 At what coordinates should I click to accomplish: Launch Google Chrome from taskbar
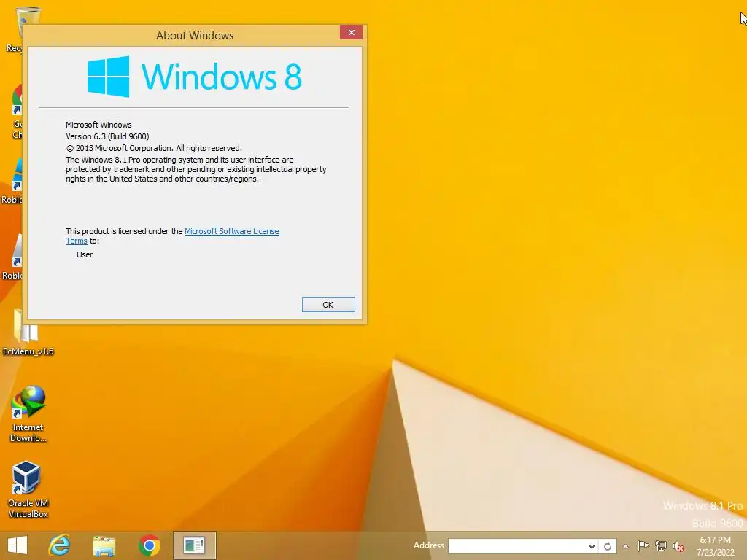click(x=149, y=545)
